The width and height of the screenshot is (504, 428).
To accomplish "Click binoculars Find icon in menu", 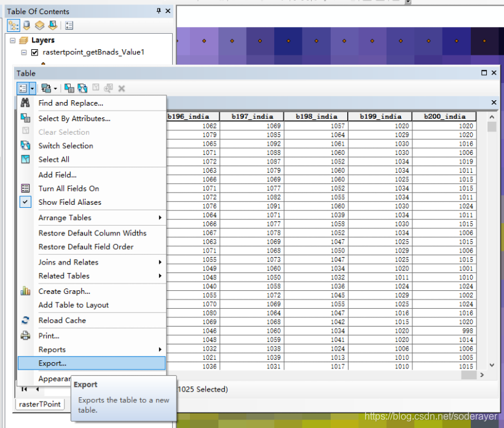I will point(25,103).
